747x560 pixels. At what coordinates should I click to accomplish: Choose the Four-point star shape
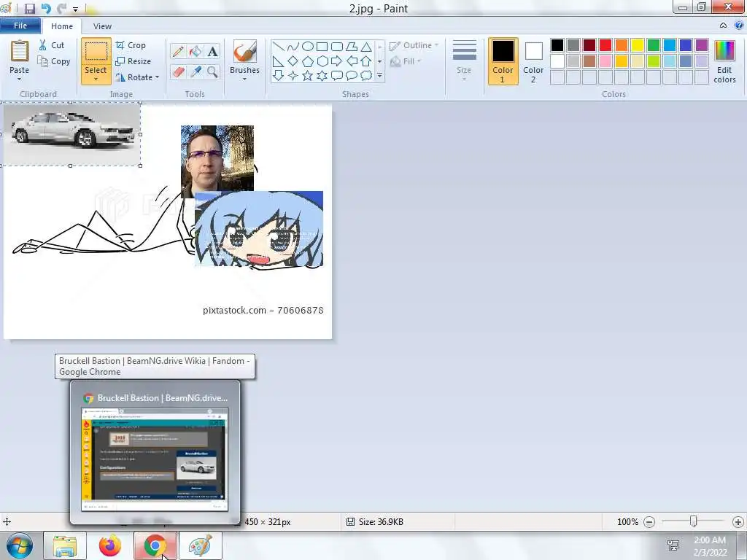point(293,75)
